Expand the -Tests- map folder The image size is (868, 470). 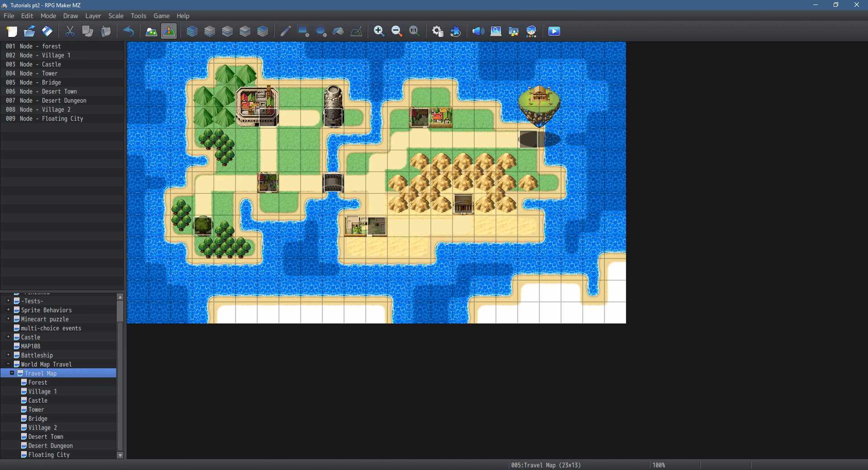pyautogui.click(x=8, y=301)
